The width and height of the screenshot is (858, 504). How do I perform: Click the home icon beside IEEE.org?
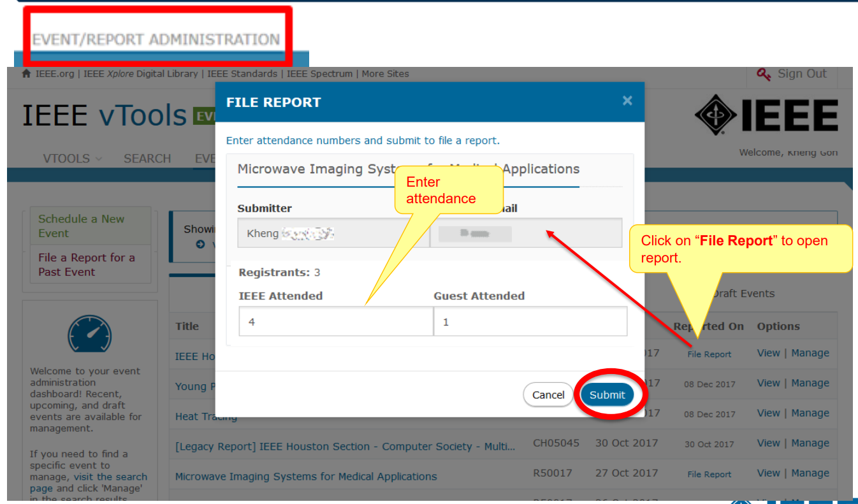25,73
